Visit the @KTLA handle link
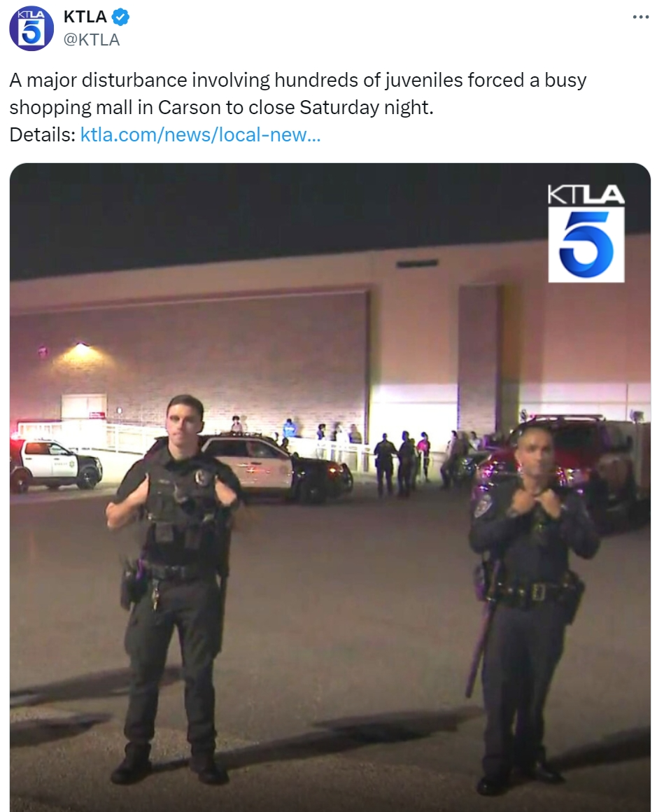This screenshot has width=664, height=812. (91, 40)
